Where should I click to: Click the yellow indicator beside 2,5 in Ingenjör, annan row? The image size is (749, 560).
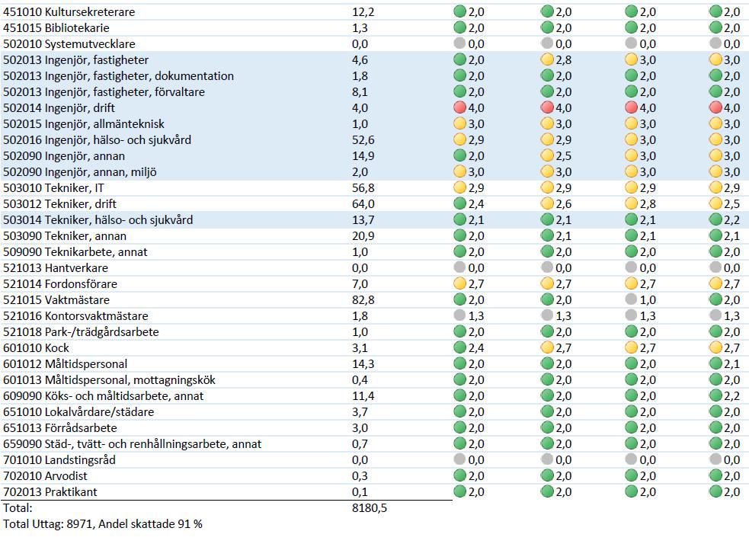(547, 155)
